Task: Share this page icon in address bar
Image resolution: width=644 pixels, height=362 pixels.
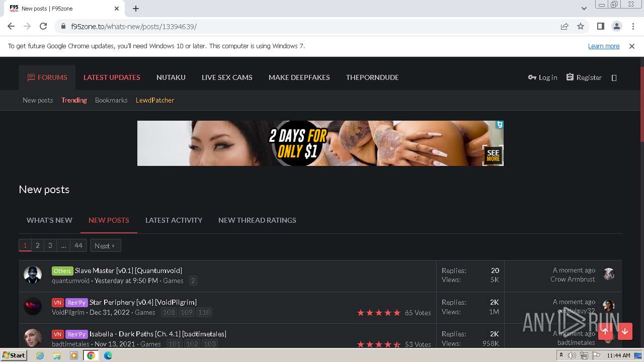Action: (565, 26)
